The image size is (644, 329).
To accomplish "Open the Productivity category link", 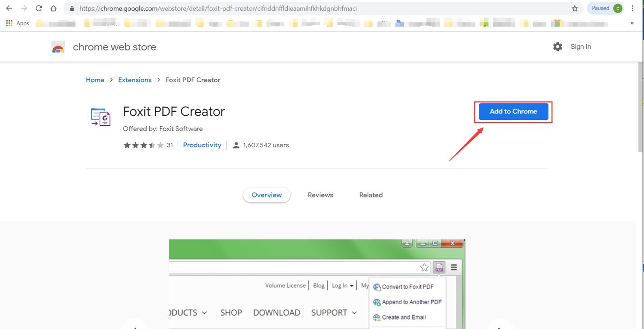I will point(202,145).
